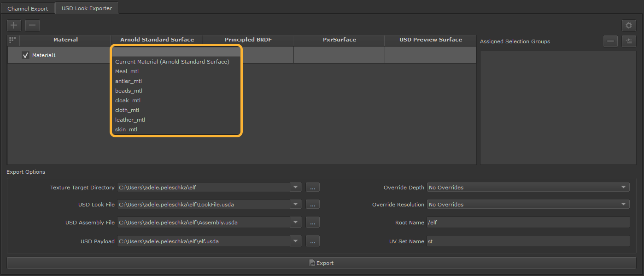
Task: Click the UV Set Name field
Action: point(528,241)
